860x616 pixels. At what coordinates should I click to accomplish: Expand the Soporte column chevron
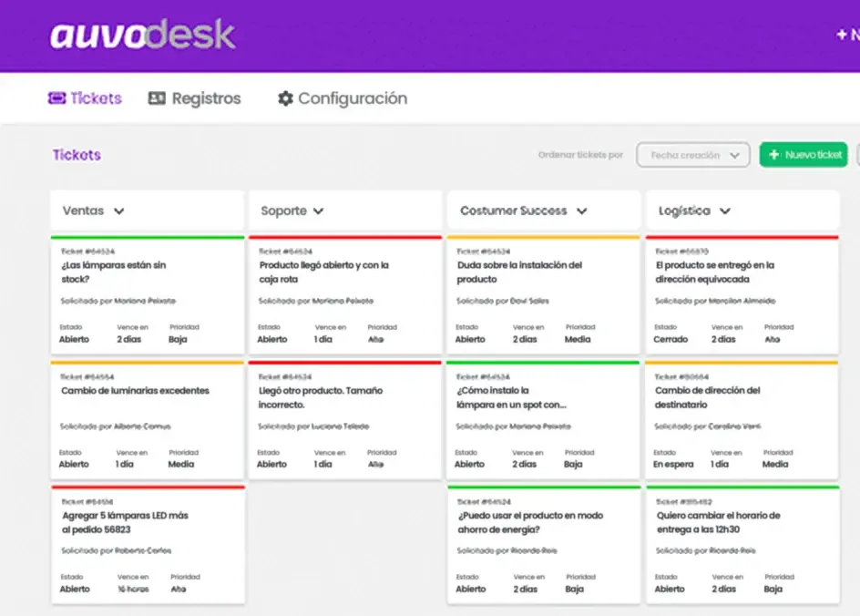tap(319, 211)
